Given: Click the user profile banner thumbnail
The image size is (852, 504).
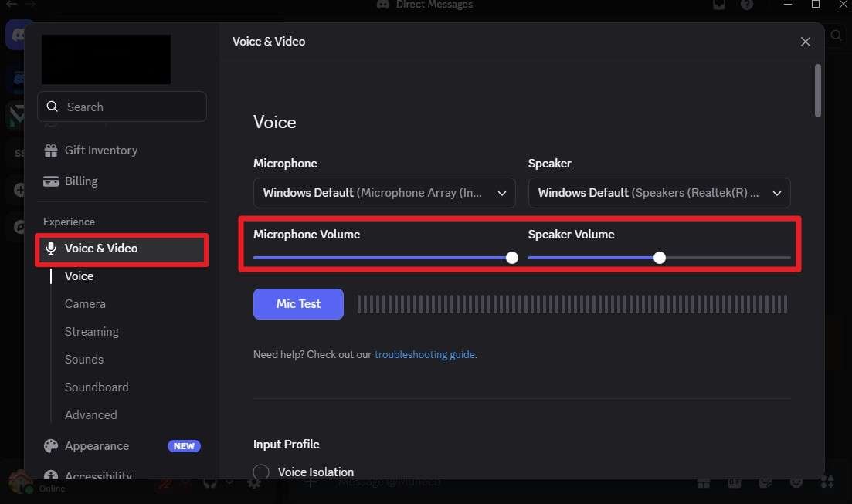Looking at the screenshot, I should (106, 59).
